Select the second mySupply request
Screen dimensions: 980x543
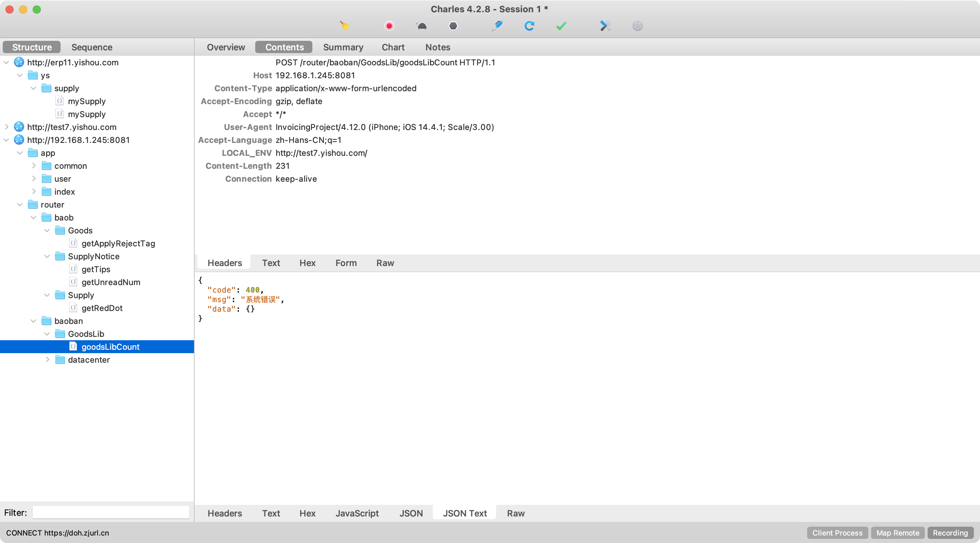pos(86,114)
